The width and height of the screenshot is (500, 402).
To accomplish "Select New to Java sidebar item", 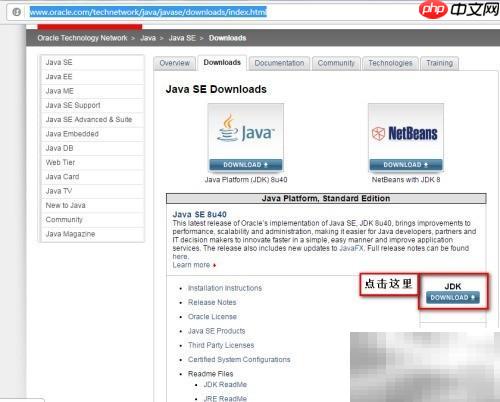I will tap(92, 206).
